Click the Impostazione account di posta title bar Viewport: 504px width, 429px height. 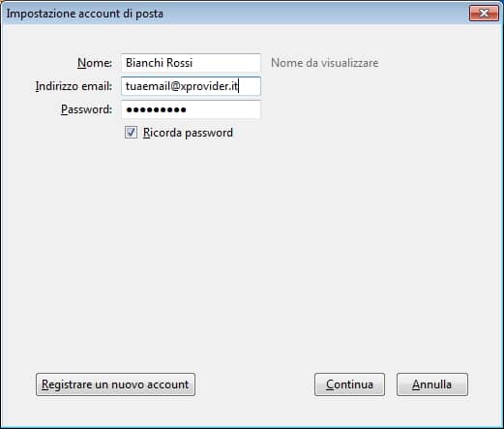click(x=235, y=14)
